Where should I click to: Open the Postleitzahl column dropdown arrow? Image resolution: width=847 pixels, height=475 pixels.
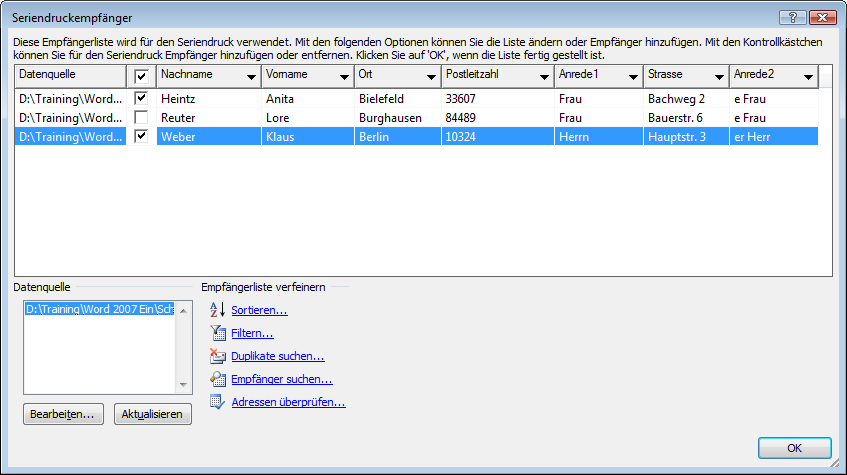544,77
